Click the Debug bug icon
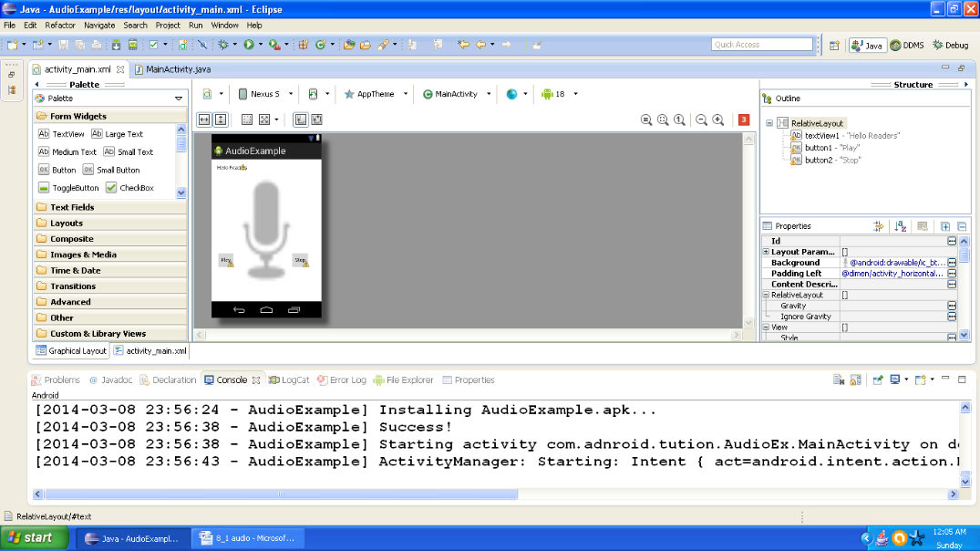The height and width of the screenshot is (551, 980). pos(223,45)
